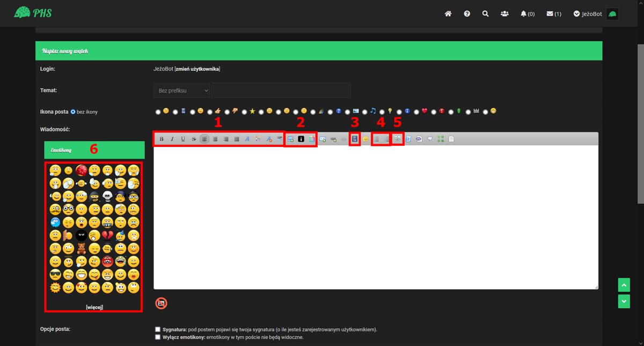Select the red heart post icon radio
The width and height of the screenshot is (644, 346).
(416, 112)
